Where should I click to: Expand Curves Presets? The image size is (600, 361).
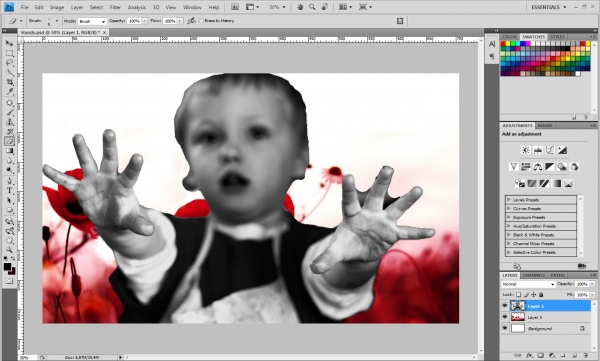coord(509,209)
